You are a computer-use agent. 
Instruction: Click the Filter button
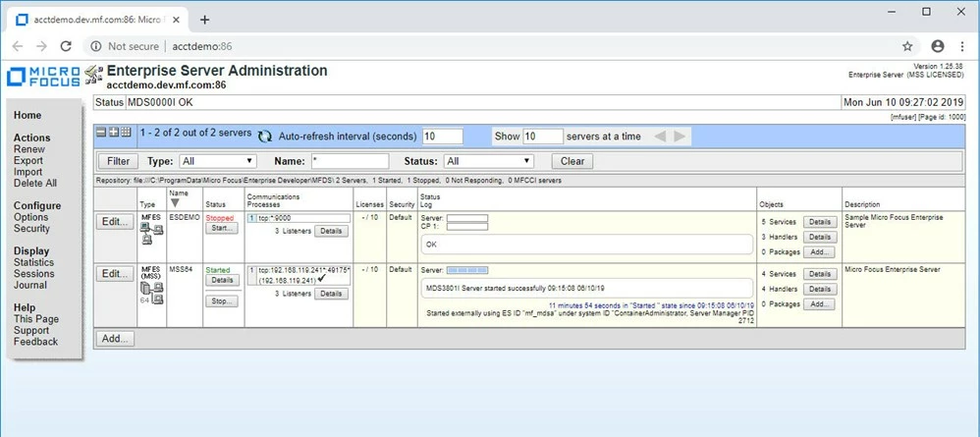[x=118, y=161]
